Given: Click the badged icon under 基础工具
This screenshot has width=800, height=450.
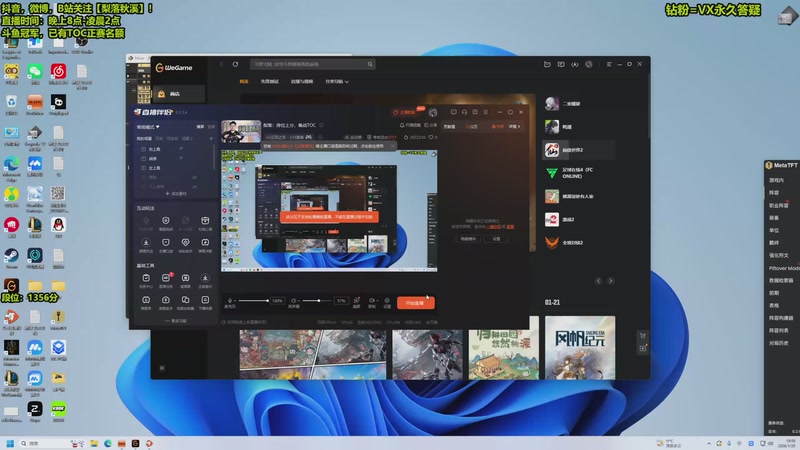Looking at the screenshot, I should pyautogui.click(x=166, y=278).
